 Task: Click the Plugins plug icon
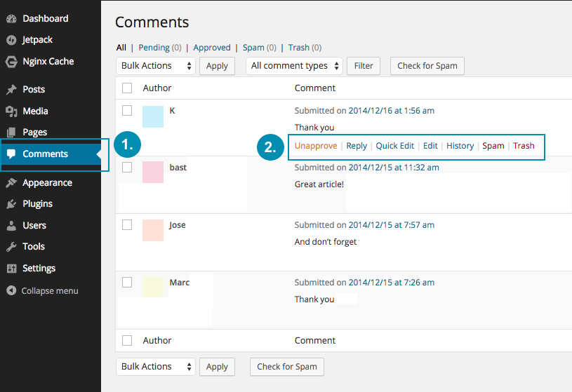click(11, 204)
